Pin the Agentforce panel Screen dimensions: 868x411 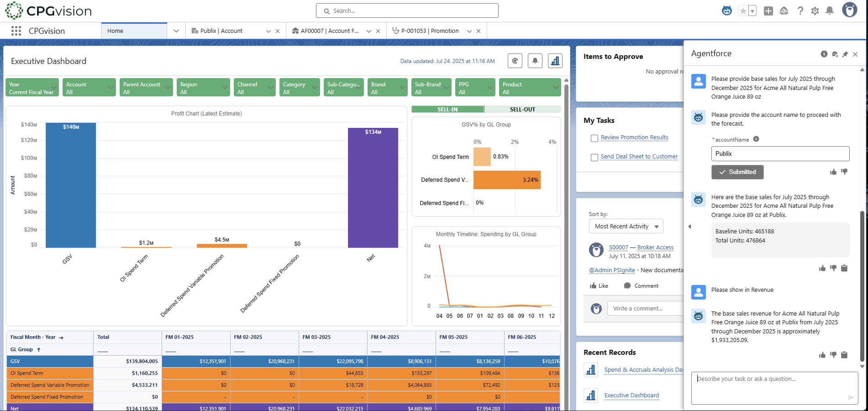point(845,54)
